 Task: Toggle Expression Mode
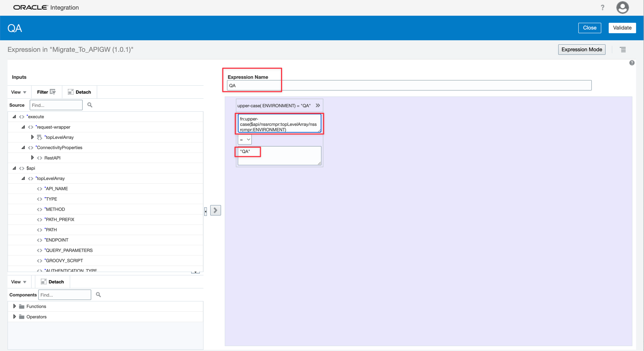[581, 49]
